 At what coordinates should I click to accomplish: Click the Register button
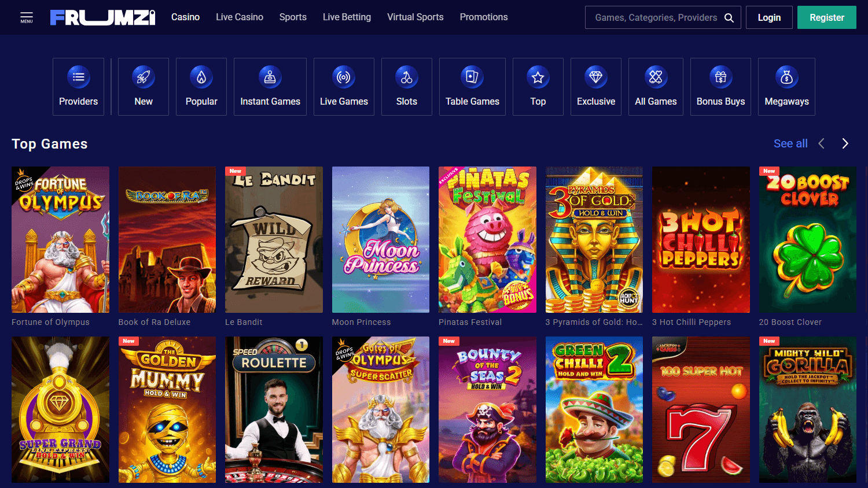826,17
